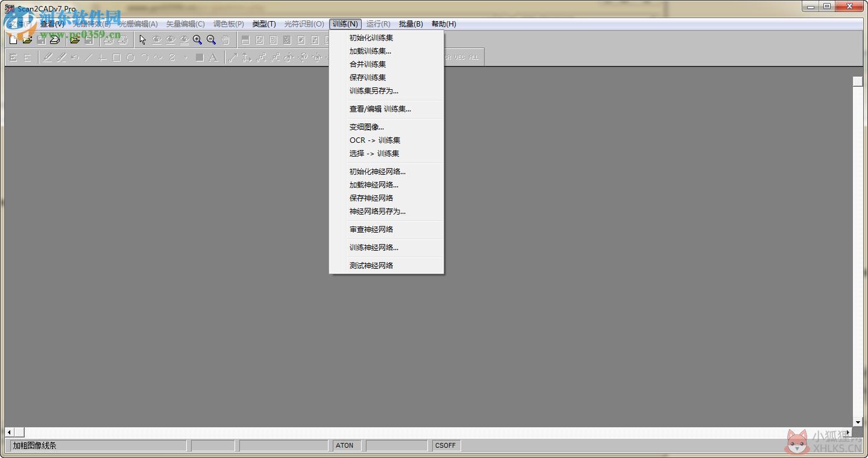Close the open 训练(N) menu
868x458 pixels.
[x=345, y=24]
